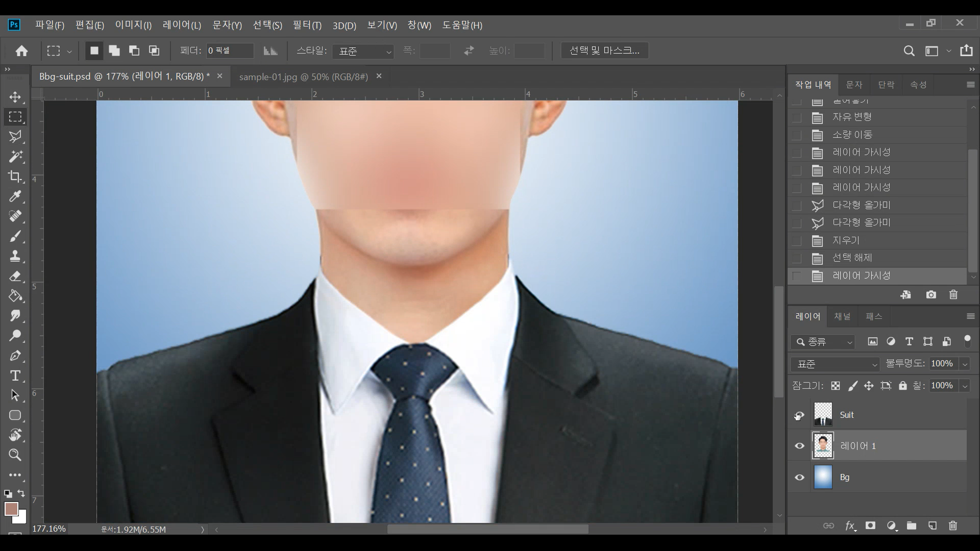Open the 필터(T) menu
The image size is (980, 551).
307,25
